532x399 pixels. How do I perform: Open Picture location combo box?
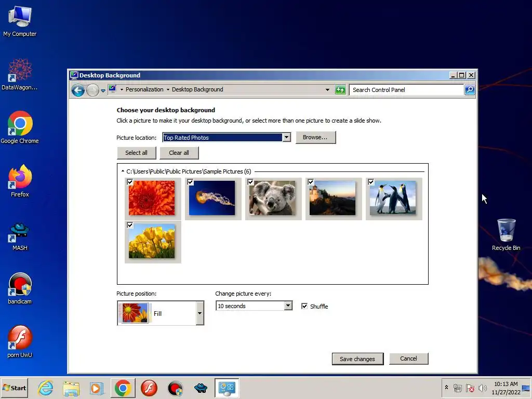(x=227, y=137)
